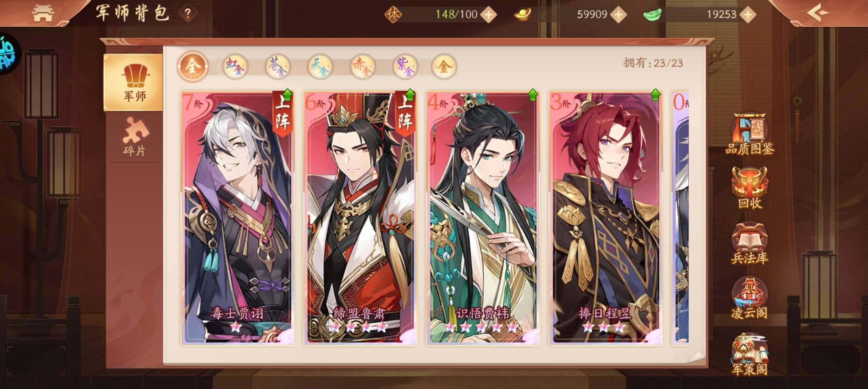Add stamina with the plus button
This screenshot has height=389, width=868.
489,14
